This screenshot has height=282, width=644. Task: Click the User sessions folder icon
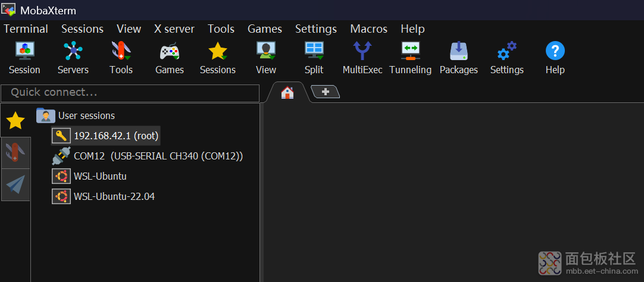tap(46, 115)
